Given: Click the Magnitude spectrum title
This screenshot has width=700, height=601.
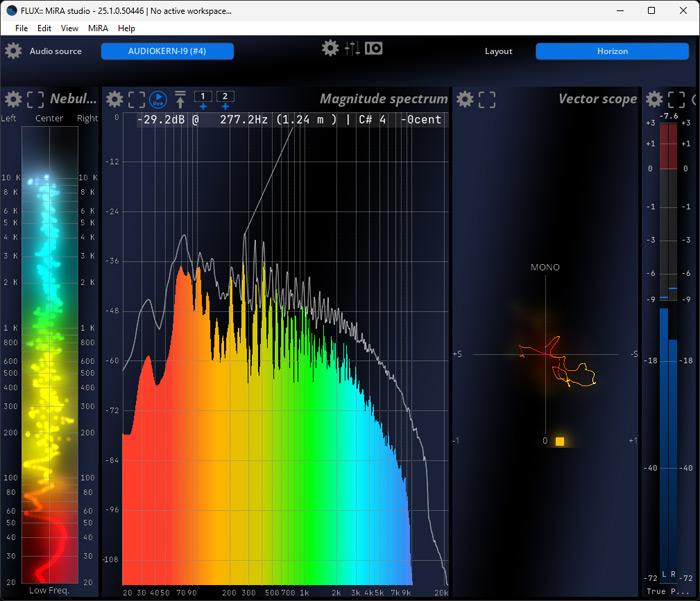Looking at the screenshot, I should click(x=383, y=99).
